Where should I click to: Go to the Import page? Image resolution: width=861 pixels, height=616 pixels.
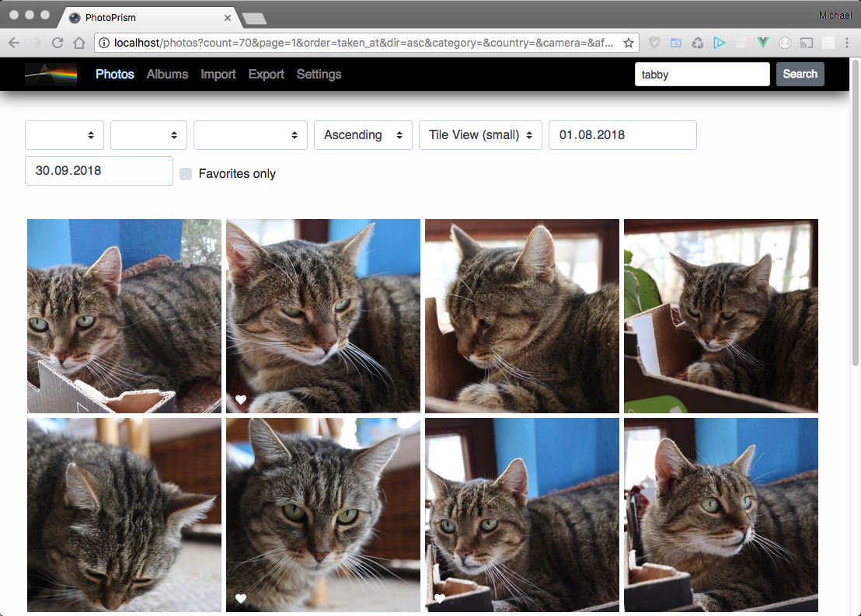point(218,75)
